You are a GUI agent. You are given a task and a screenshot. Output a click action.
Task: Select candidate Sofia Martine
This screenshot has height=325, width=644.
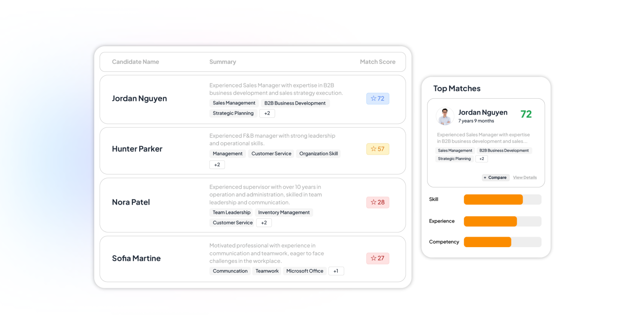(x=136, y=258)
